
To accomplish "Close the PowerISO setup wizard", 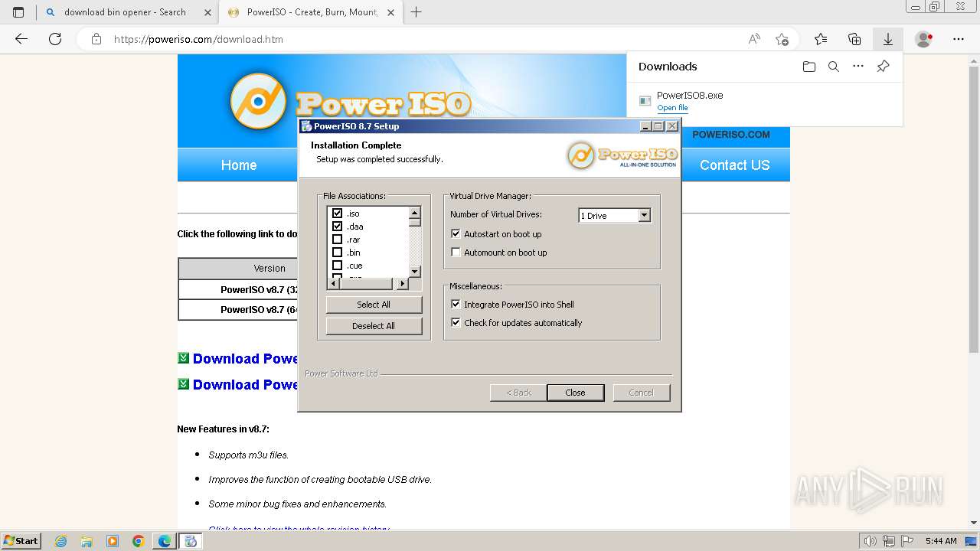I will pyautogui.click(x=575, y=393).
